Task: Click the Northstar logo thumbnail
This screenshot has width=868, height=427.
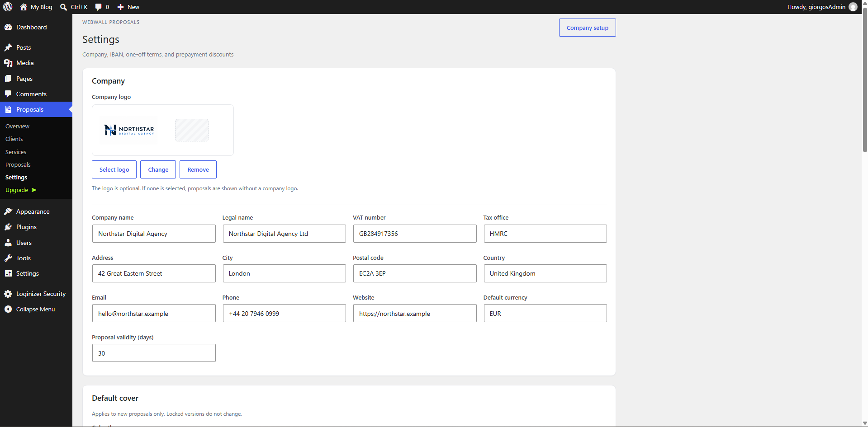Action: tap(129, 130)
